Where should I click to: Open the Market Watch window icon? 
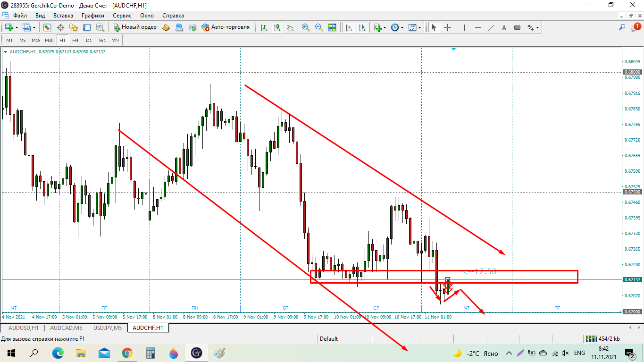(x=47, y=27)
